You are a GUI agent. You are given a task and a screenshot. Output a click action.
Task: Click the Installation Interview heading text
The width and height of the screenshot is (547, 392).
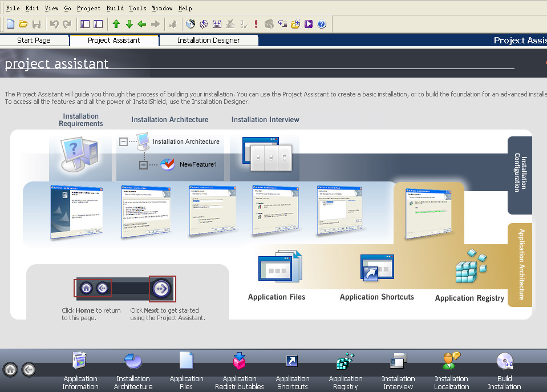265,120
